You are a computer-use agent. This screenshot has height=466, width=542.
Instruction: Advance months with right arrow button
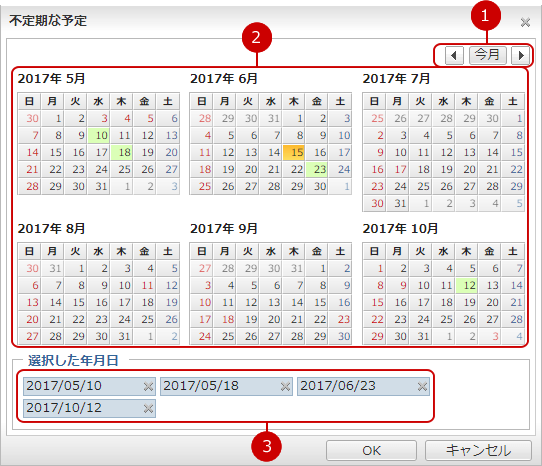[521, 55]
